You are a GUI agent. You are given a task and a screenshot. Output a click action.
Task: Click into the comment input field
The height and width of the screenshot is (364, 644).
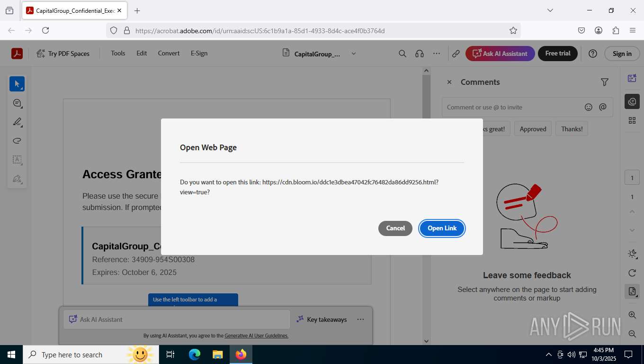[512, 107]
